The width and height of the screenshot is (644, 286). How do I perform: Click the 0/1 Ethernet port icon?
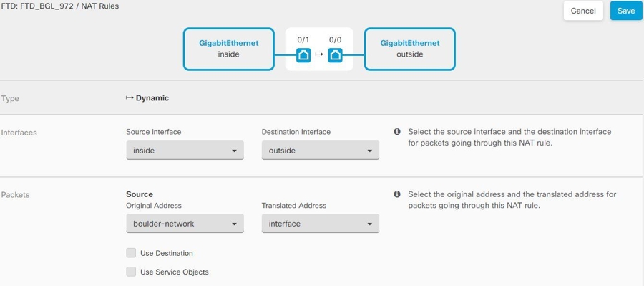303,54
